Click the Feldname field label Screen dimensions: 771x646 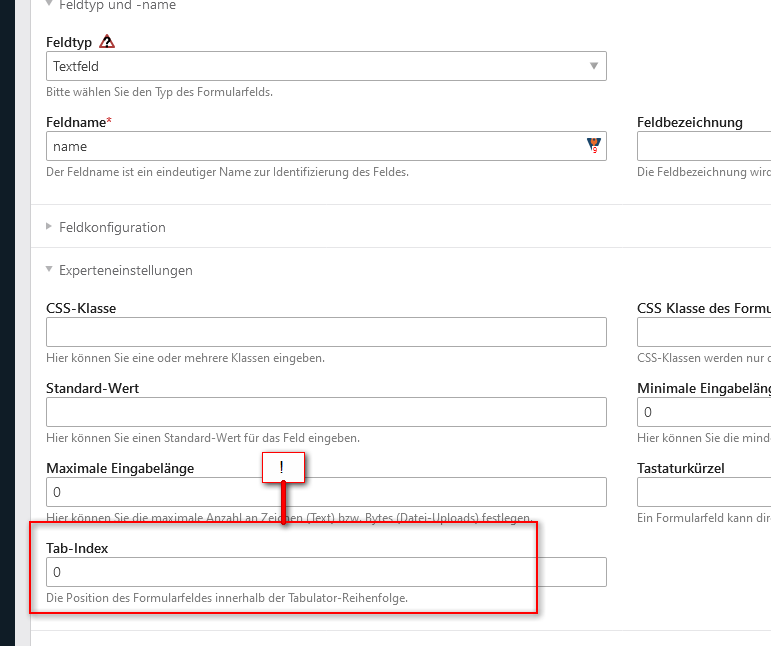[78, 122]
